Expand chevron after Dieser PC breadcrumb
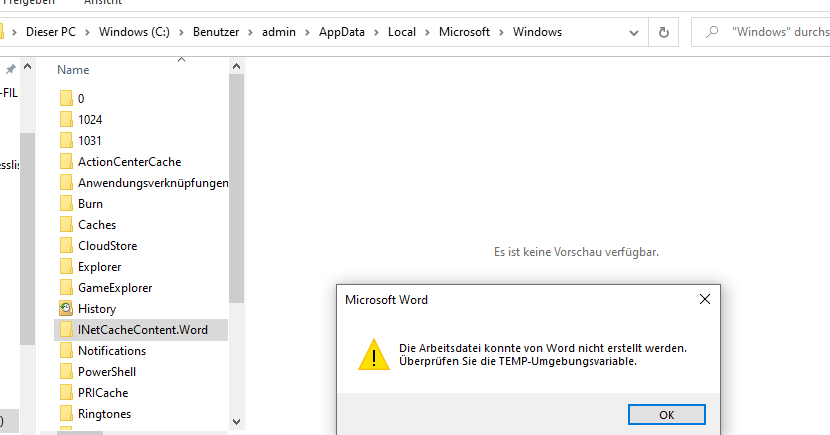 coord(87,33)
